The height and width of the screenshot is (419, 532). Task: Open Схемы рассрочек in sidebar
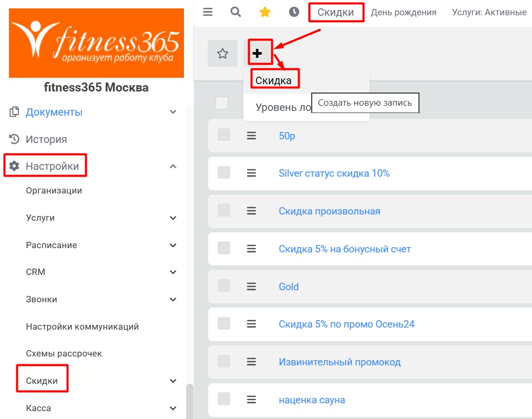(x=64, y=353)
